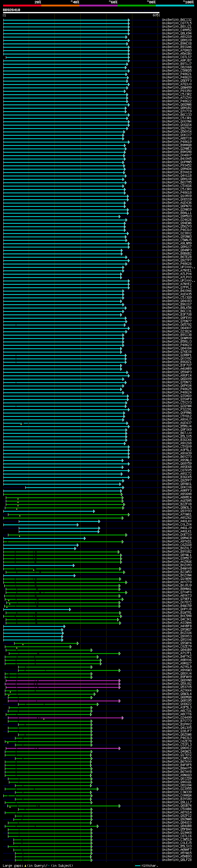Open hit UniRef100_C6T7L5
197x868 pixels.
pyautogui.click(x=177, y=23)
